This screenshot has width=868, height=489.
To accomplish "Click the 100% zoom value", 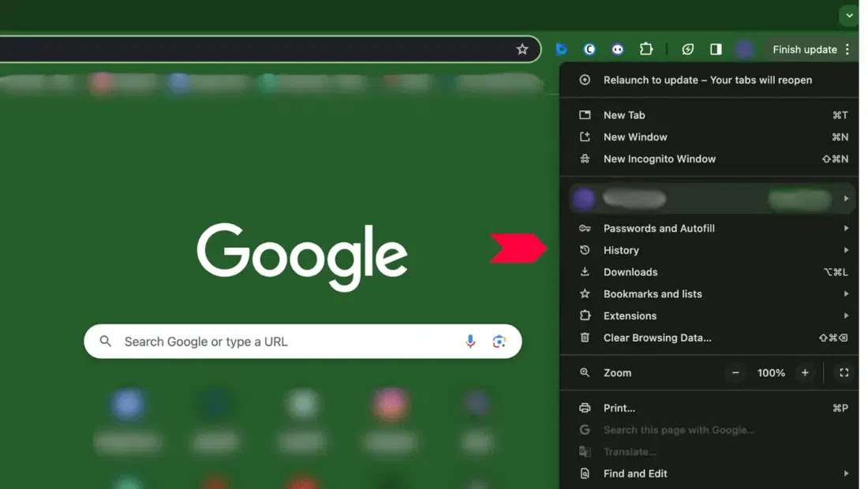I will (771, 373).
